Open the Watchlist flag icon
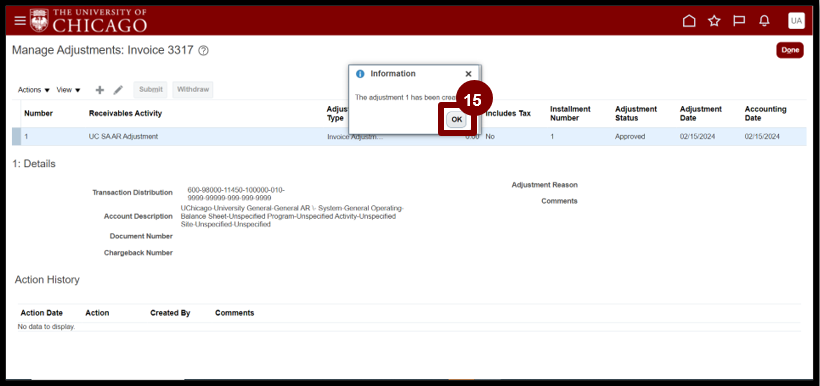 click(739, 21)
